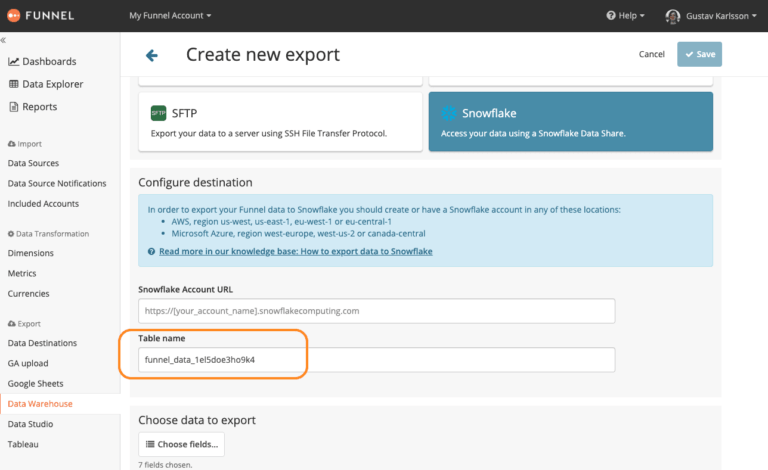Open How to export data to Snowflake link
The width and height of the screenshot is (768, 470).
(295, 252)
